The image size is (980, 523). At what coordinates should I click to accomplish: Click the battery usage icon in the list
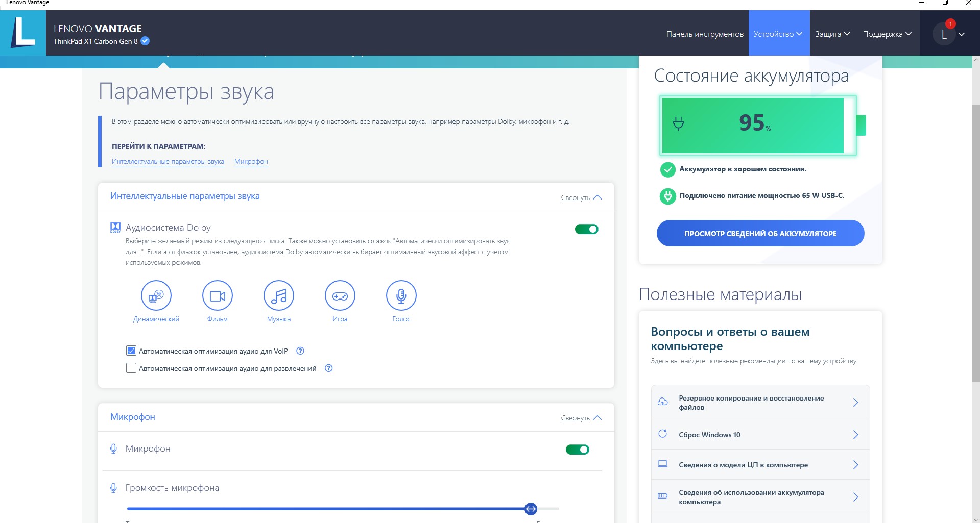tap(663, 496)
